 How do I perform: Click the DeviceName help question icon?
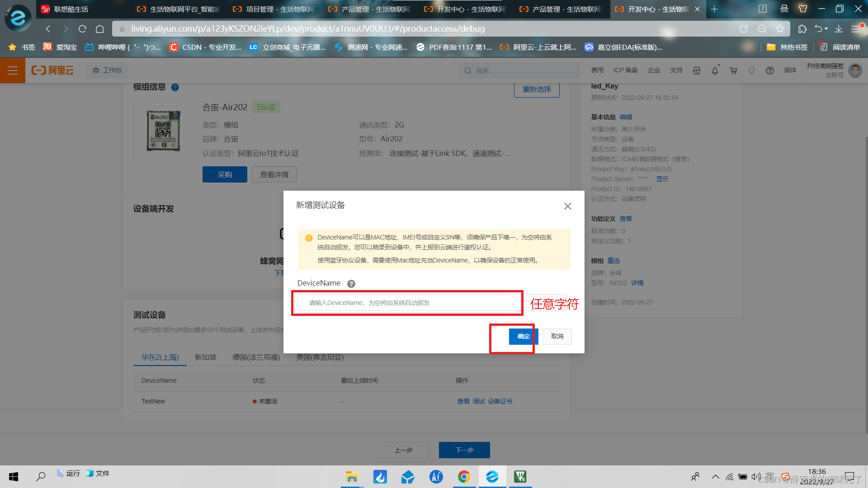(x=351, y=284)
